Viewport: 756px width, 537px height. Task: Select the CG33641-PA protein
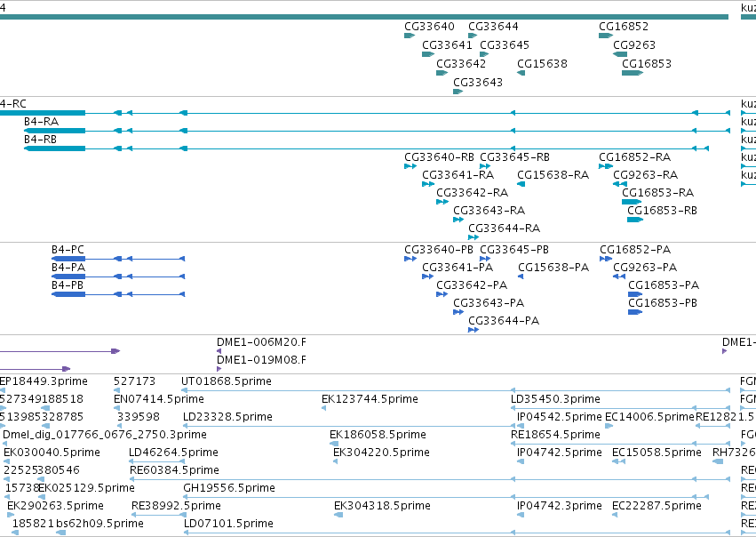427,277
